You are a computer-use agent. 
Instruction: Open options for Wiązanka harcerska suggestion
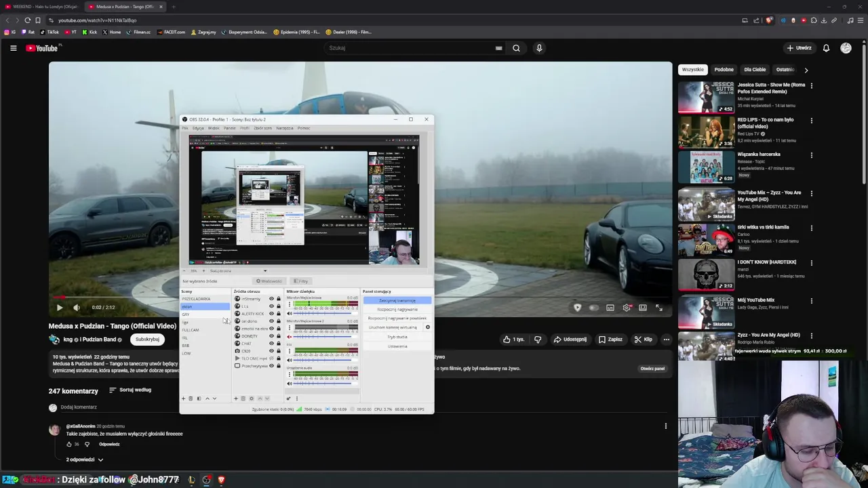tap(811, 155)
